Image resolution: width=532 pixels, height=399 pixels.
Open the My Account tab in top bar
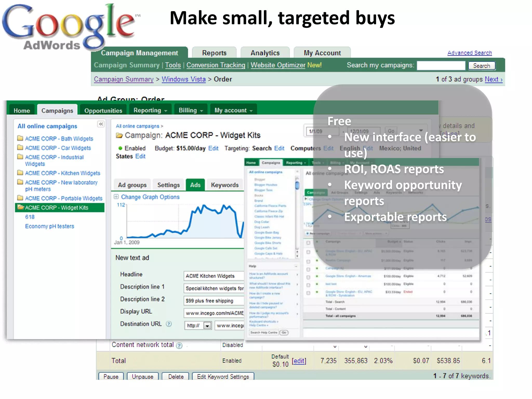[322, 53]
